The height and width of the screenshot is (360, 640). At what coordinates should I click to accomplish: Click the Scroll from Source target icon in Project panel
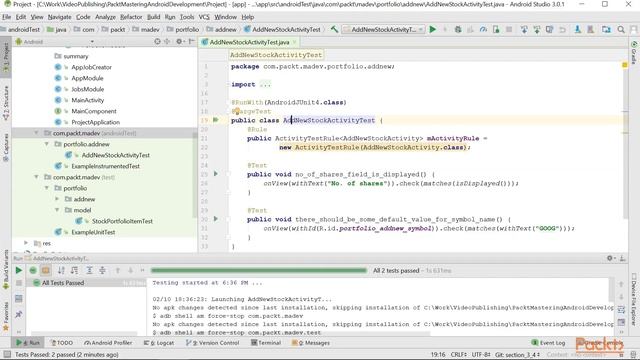(x=157, y=42)
